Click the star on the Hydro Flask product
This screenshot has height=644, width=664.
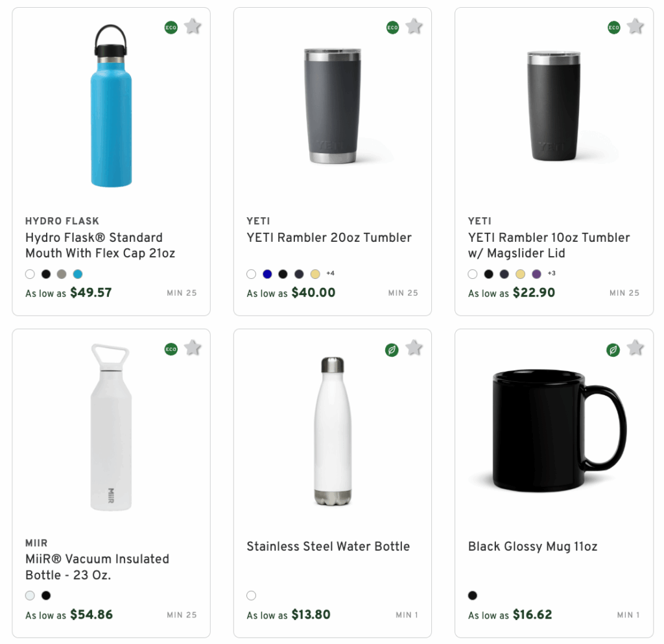click(193, 27)
